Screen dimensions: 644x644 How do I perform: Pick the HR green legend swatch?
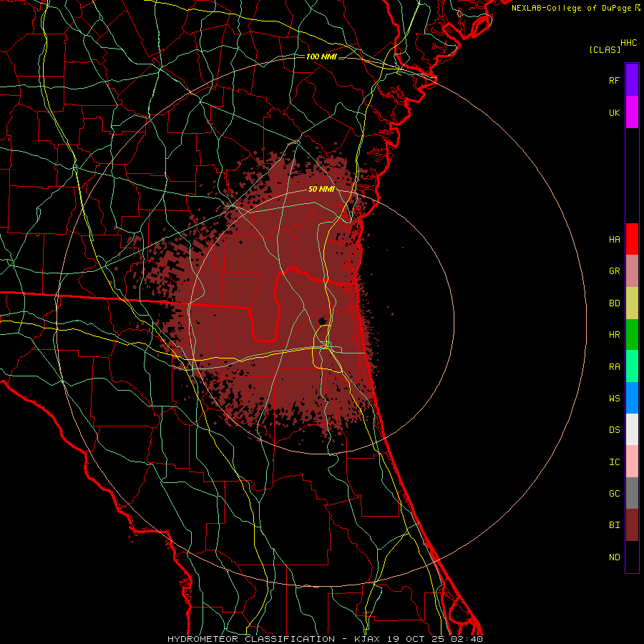632,334
